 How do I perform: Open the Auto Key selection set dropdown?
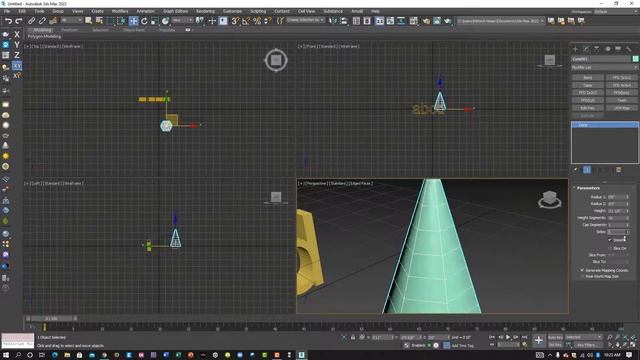pos(583,337)
